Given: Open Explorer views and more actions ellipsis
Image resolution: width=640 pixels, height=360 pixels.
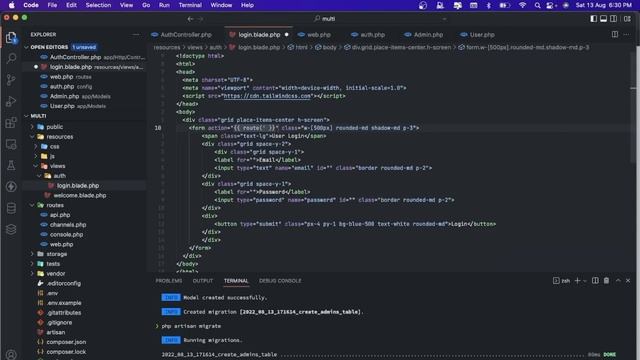Looking at the screenshot, I should 136,35.
